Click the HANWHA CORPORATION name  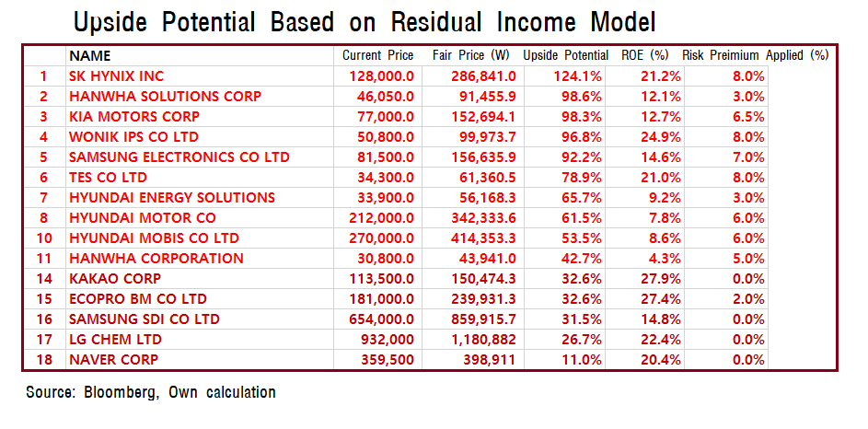click(156, 259)
